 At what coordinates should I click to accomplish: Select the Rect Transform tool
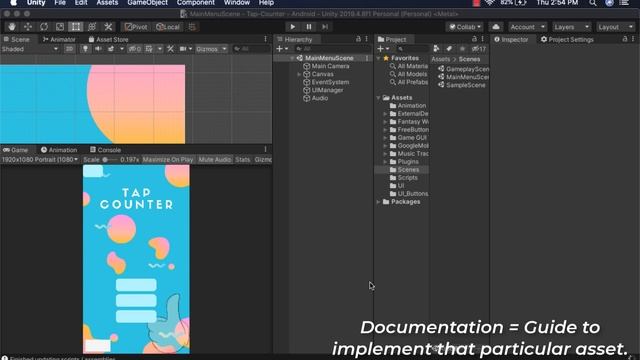tap(76, 27)
